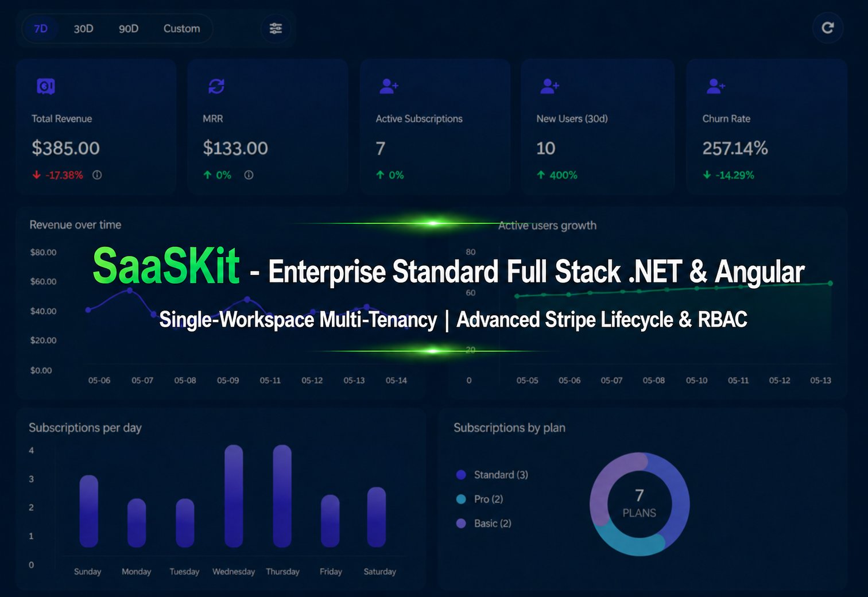Click the Revenue over time heading
Viewport: 868px width, 597px height.
click(75, 225)
